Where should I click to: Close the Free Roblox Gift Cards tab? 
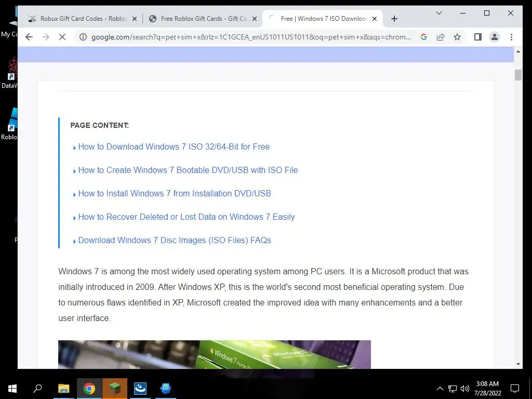point(255,19)
